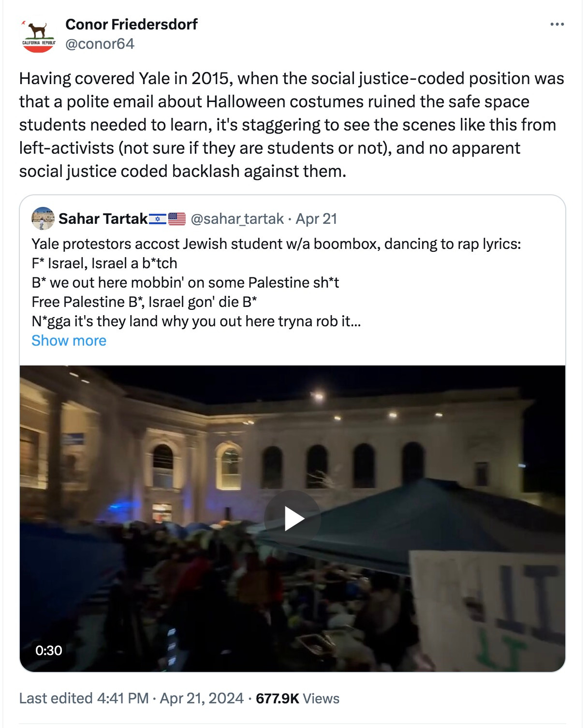Viewport: 588px width, 728px height.
Task: Open the 677.9K Views count
Action: tap(297, 699)
